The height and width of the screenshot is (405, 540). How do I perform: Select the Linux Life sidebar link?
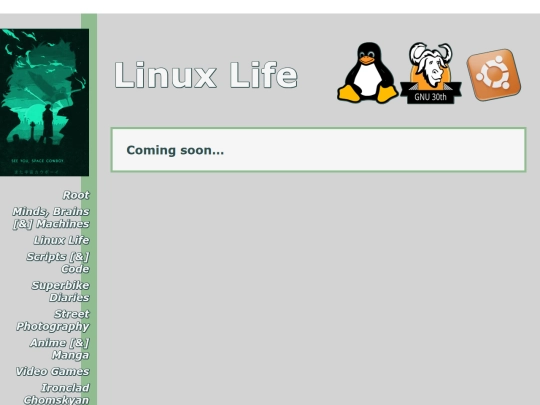point(62,240)
